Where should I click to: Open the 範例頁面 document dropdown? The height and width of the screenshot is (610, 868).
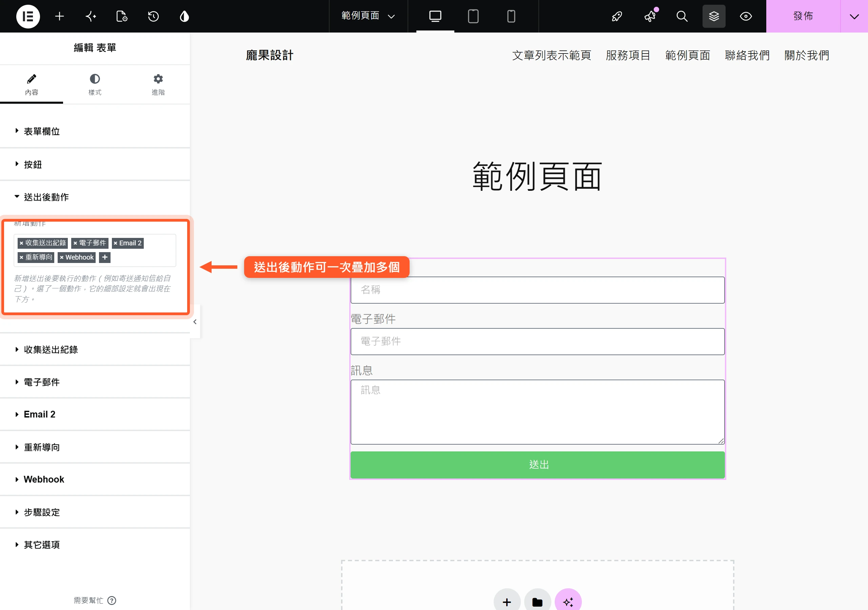[368, 16]
